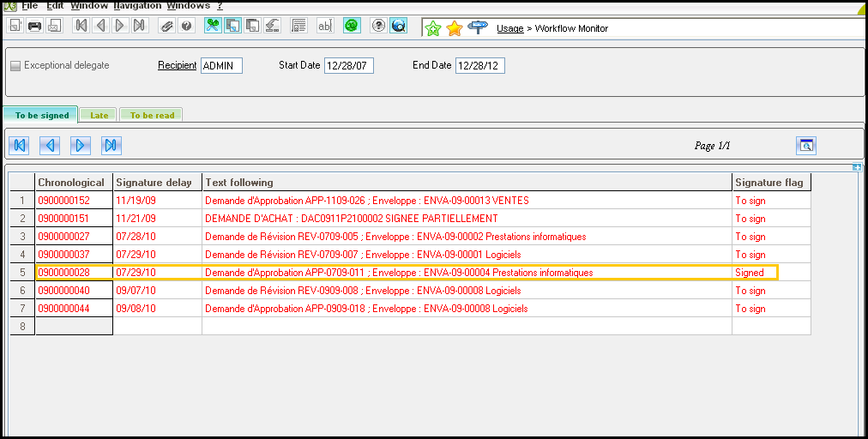This screenshot has width=868, height=439.
Task: Open the ? help menu
Action: pyautogui.click(x=220, y=5)
